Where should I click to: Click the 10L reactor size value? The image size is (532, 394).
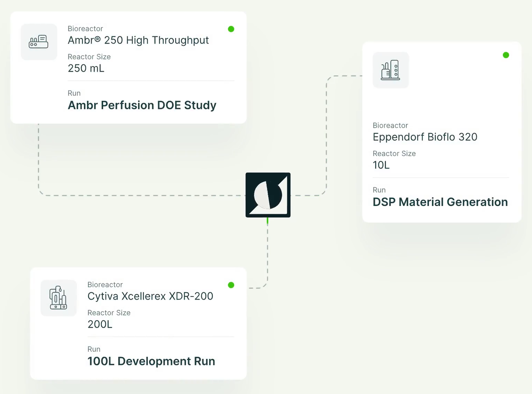pyautogui.click(x=381, y=165)
